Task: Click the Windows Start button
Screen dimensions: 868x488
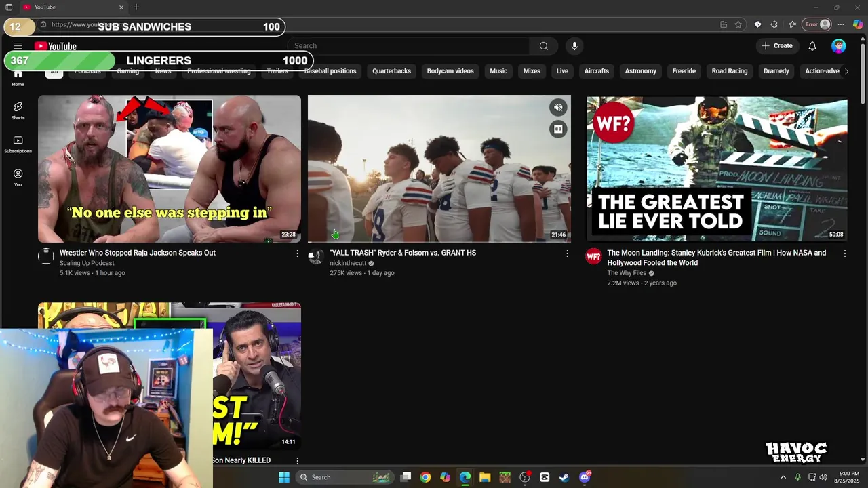Action: click(284, 477)
